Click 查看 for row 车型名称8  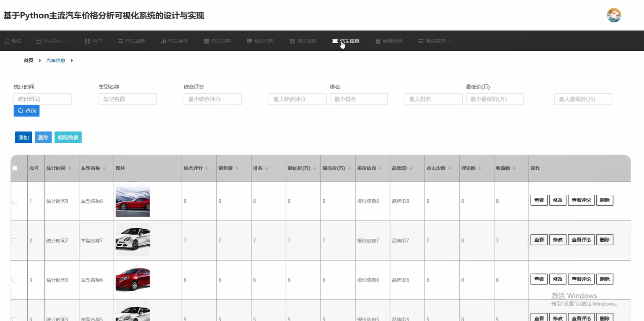tap(539, 200)
